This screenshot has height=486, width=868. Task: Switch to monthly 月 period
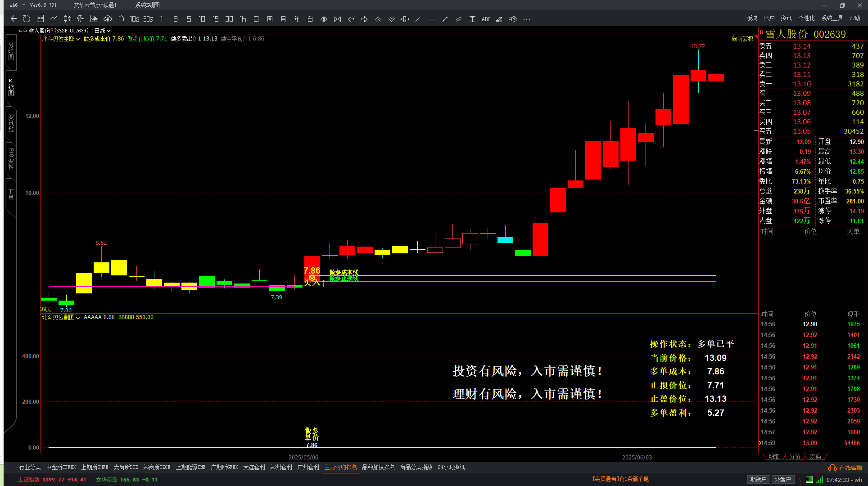283,19
